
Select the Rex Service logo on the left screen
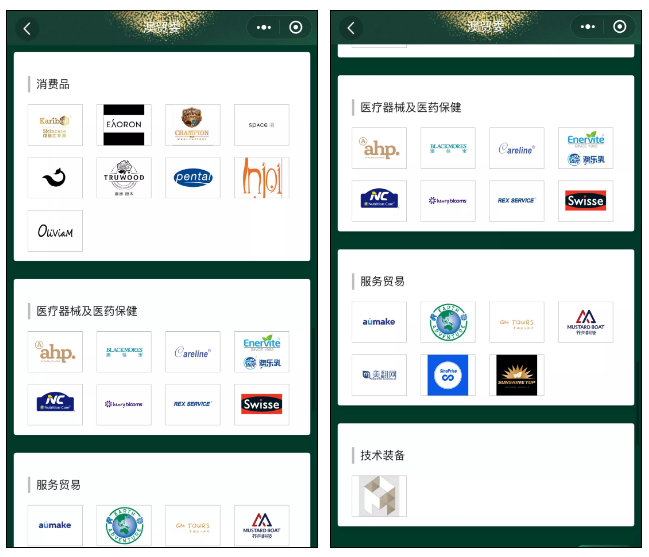coord(193,405)
